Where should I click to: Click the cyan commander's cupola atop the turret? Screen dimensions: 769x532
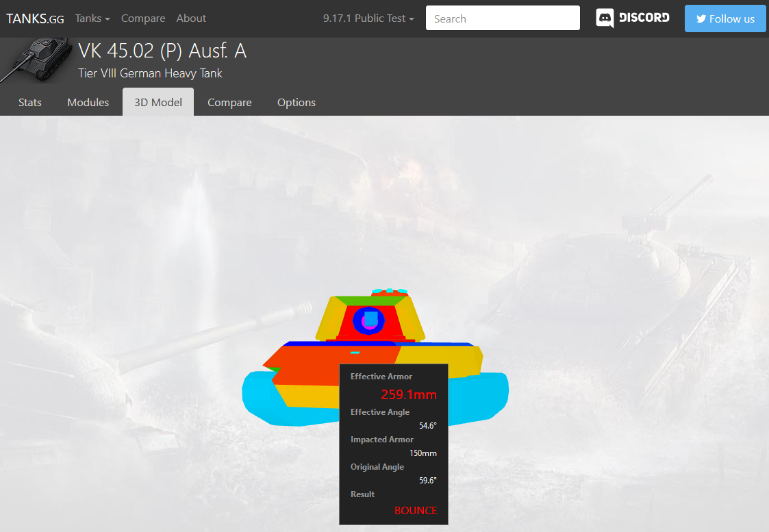click(389, 291)
